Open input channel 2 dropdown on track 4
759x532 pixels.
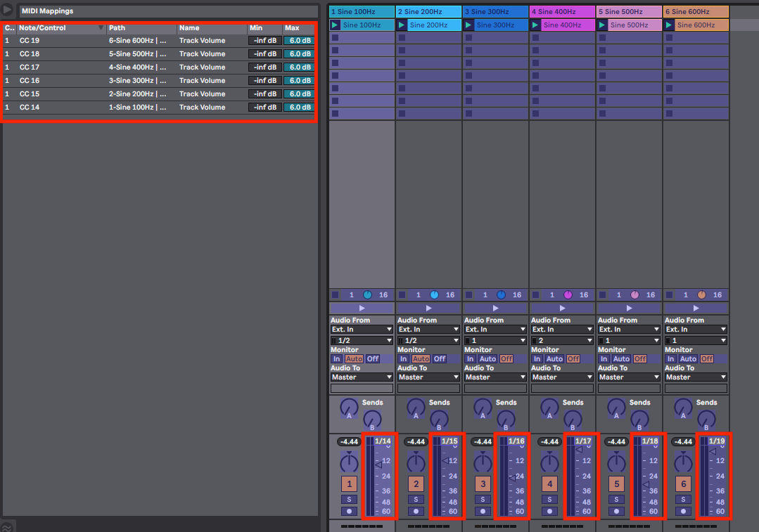point(562,340)
